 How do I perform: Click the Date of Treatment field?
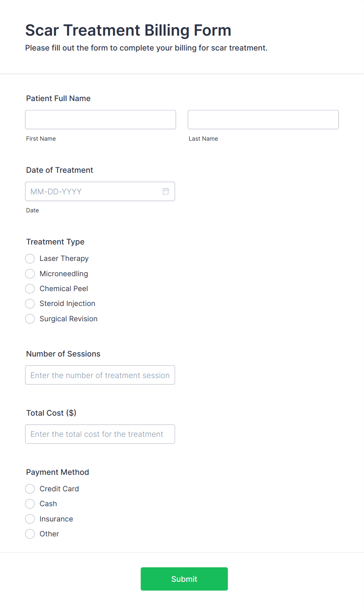[x=94, y=192]
